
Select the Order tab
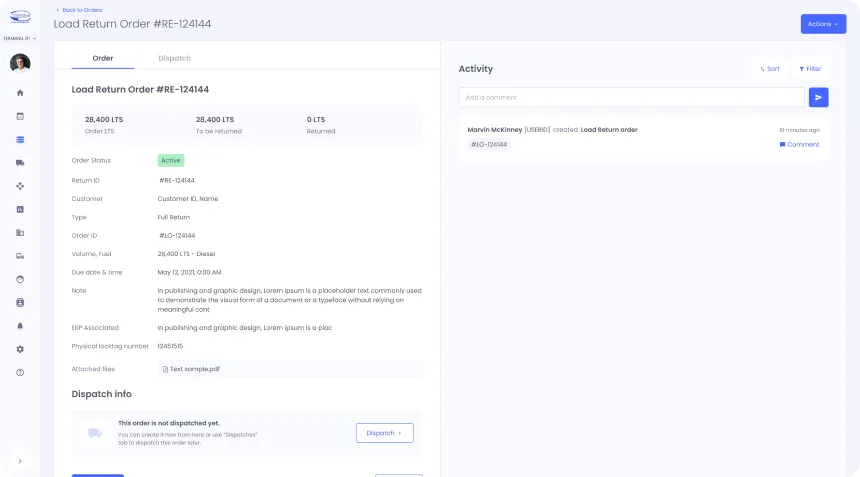(x=103, y=58)
